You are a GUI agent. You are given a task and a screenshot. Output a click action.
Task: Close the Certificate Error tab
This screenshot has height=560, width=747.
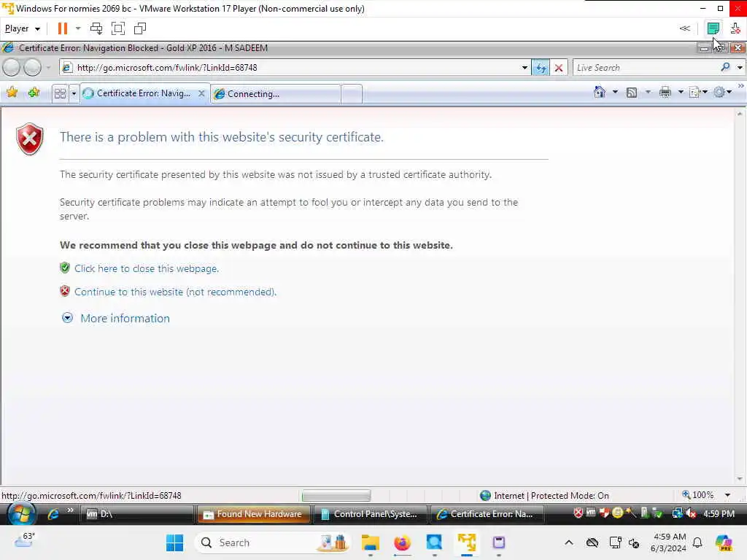click(201, 93)
